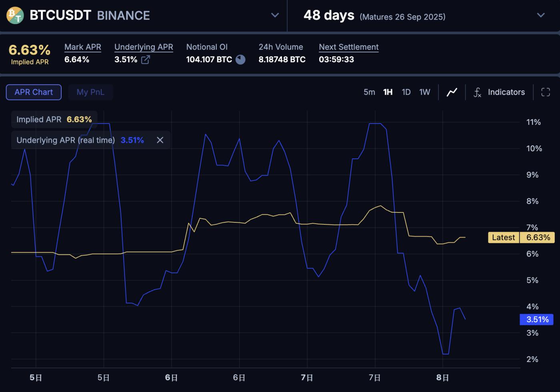This screenshot has width=560, height=392.
Task: Open the Underlying APR external link icon
Action: pyautogui.click(x=146, y=60)
